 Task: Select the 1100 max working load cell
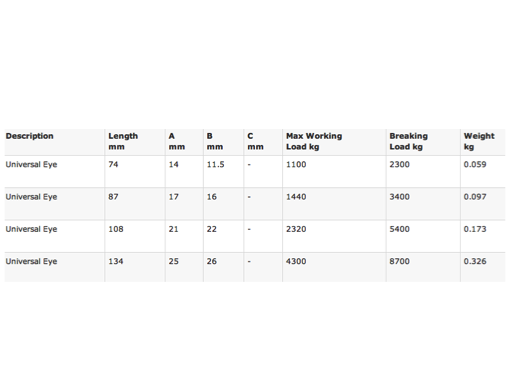[296, 164]
